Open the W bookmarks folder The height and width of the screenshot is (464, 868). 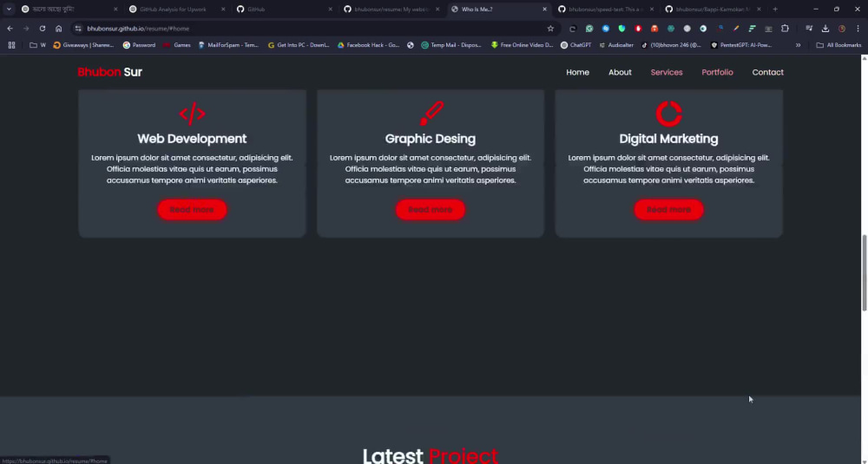click(x=37, y=45)
